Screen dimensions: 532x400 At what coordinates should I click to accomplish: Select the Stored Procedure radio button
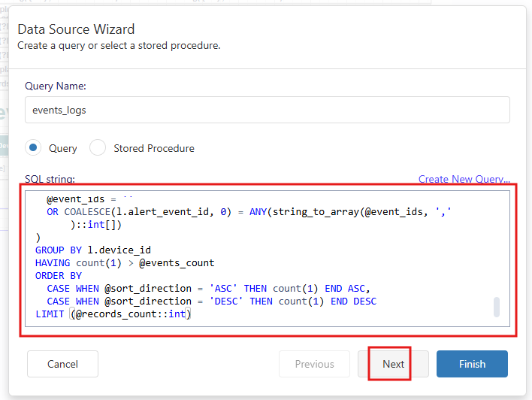[98, 148]
